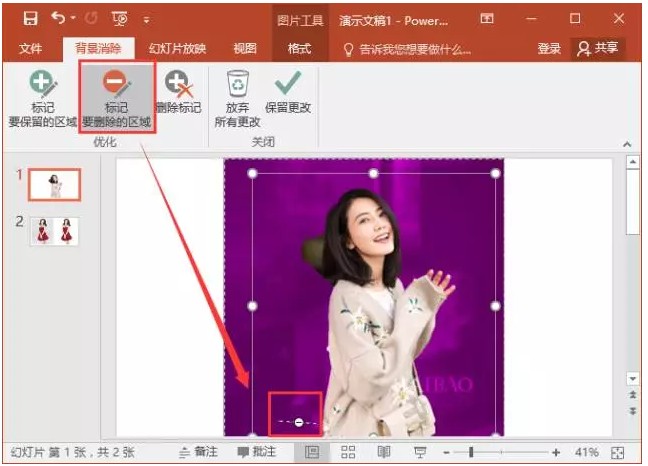The width and height of the screenshot is (648, 466).
Task: Click the 共享 share button
Action: click(598, 48)
